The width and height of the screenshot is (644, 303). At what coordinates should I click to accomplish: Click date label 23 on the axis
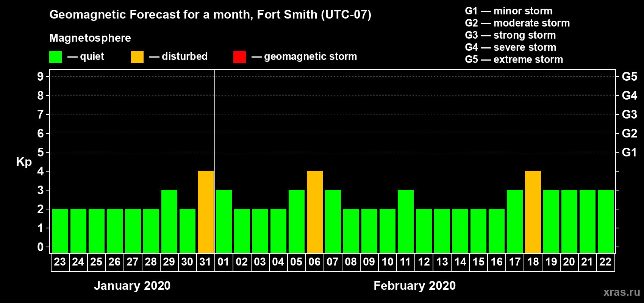pyautogui.click(x=60, y=262)
